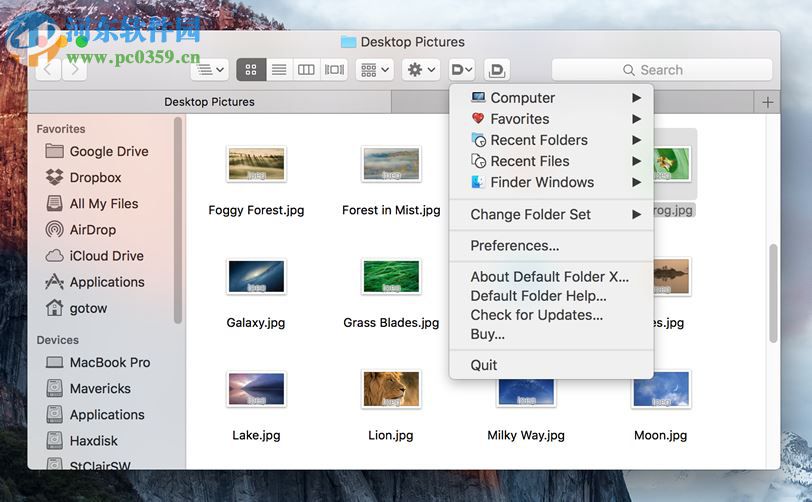Click the selected frog picture thumbnail
Screen dimensions: 812x502
pos(672,164)
